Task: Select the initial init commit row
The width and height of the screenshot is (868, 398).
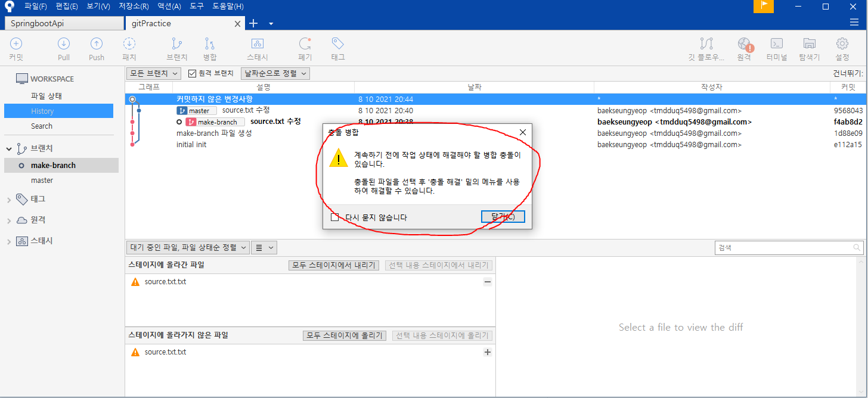Action: (x=495, y=145)
